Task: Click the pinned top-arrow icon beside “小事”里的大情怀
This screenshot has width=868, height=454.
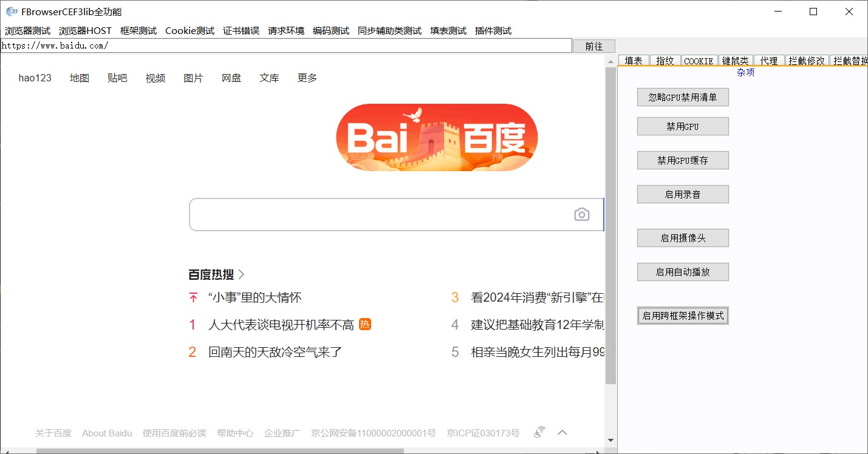Action: [193, 297]
